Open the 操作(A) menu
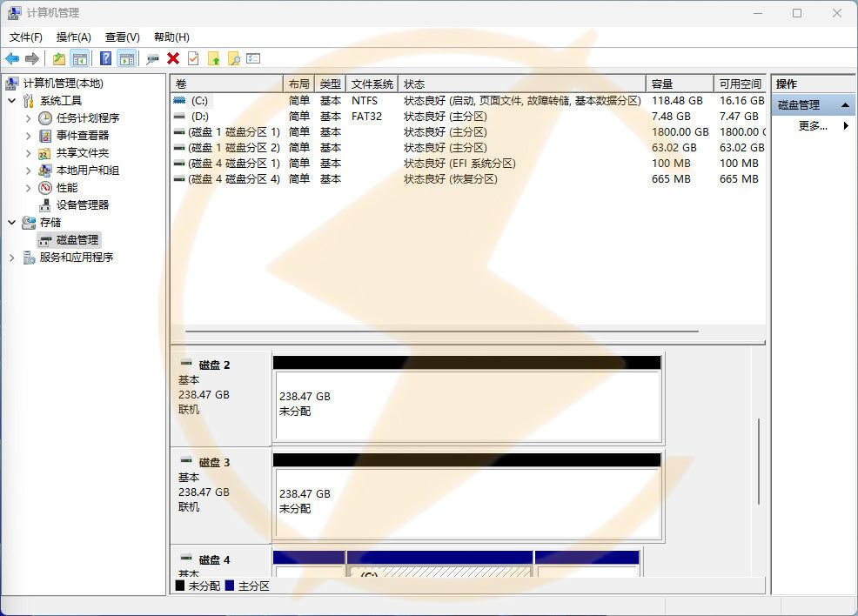The image size is (858, 616). (x=73, y=37)
